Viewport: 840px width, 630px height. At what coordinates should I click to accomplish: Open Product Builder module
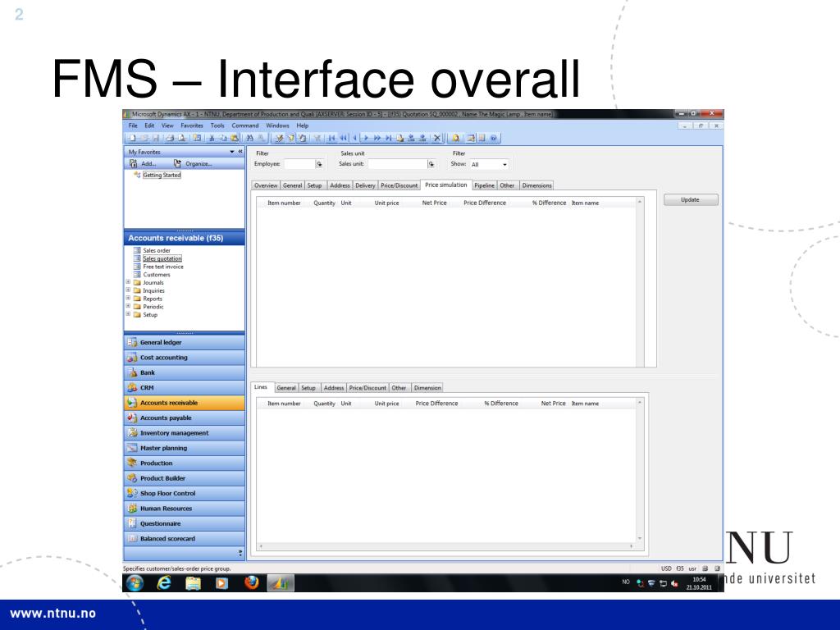pos(185,478)
